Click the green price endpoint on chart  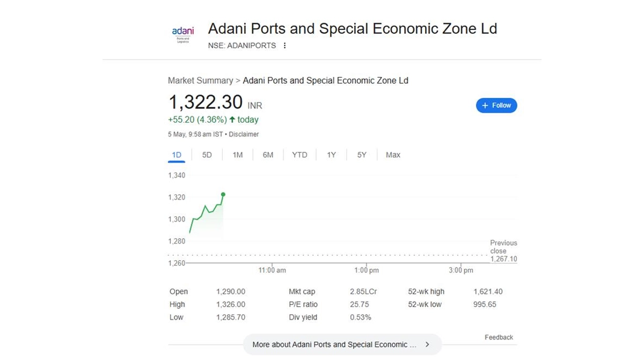point(223,194)
